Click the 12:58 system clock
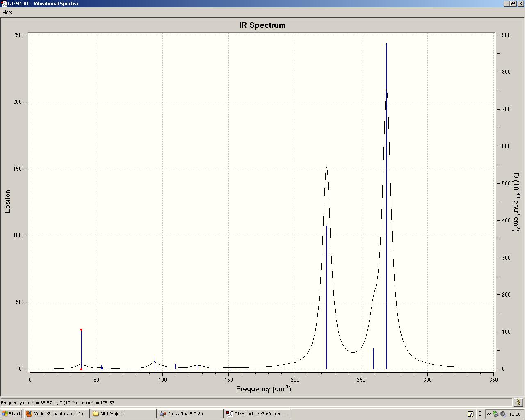 pos(515,414)
